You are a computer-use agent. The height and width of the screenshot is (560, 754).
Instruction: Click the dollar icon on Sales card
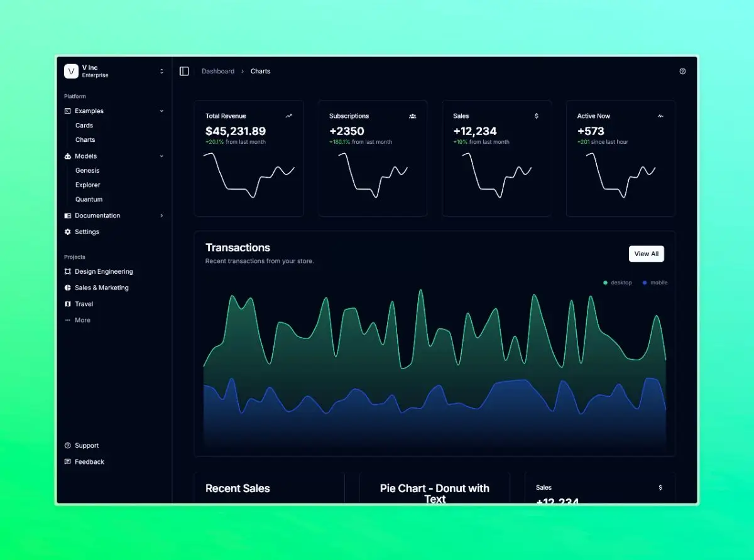pos(536,116)
